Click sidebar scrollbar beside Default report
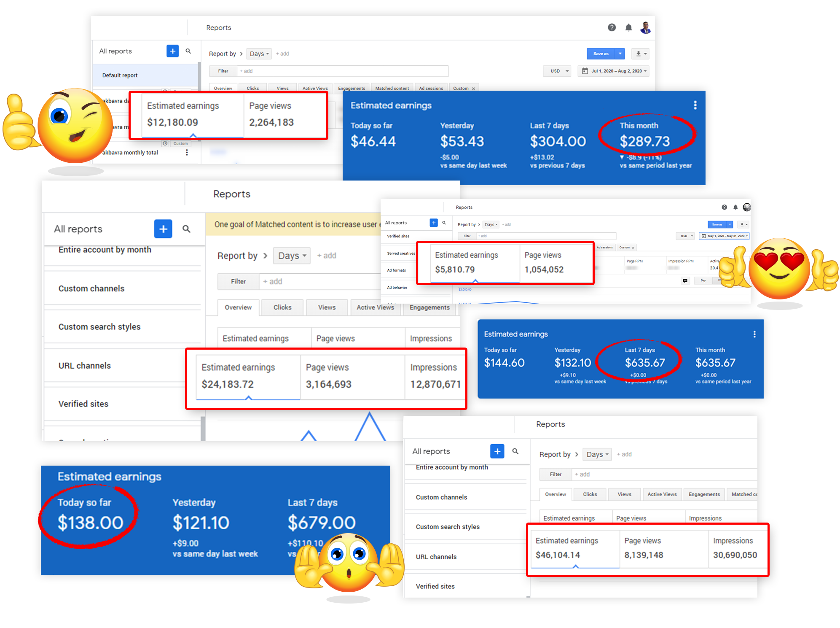840x628 pixels. pos(199,75)
